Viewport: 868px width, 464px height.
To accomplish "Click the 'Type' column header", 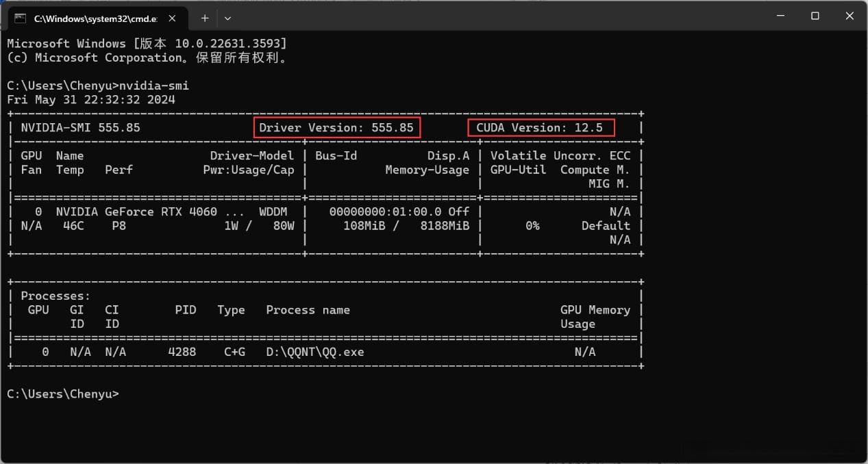I will coord(231,310).
